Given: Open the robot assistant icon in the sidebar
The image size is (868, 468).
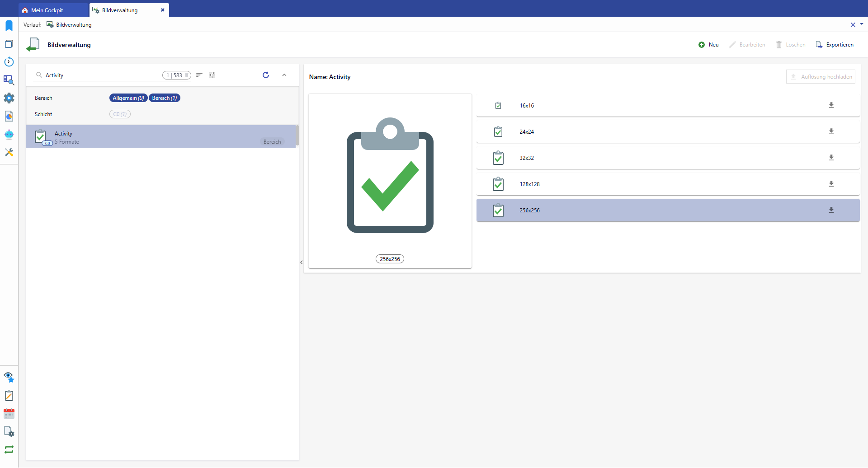Looking at the screenshot, I should [x=9, y=134].
